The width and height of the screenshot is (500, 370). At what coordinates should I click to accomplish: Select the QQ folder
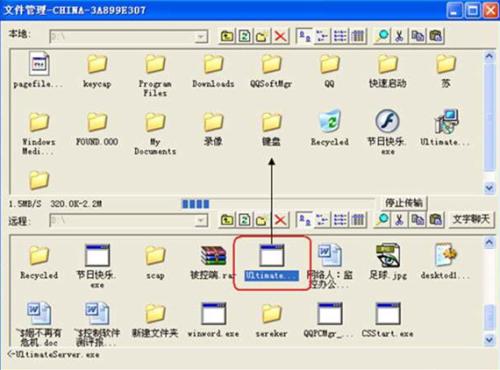tap(329, 71)
